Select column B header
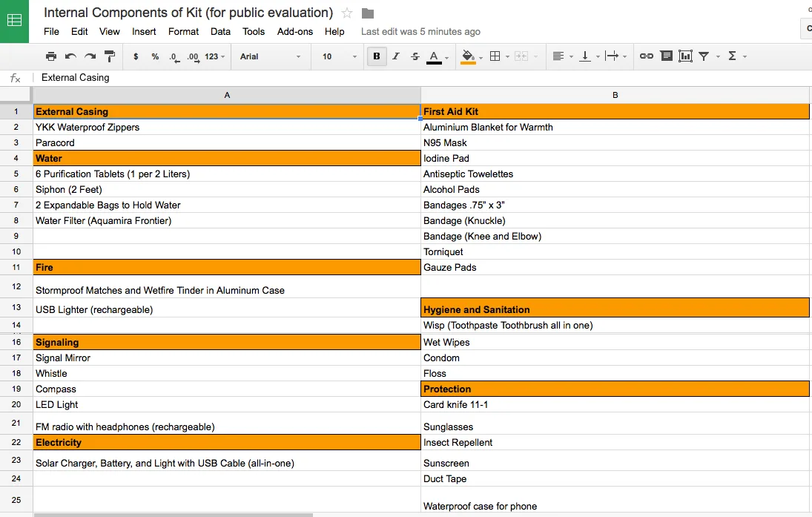812x517 pixels. tap(615, 96)
